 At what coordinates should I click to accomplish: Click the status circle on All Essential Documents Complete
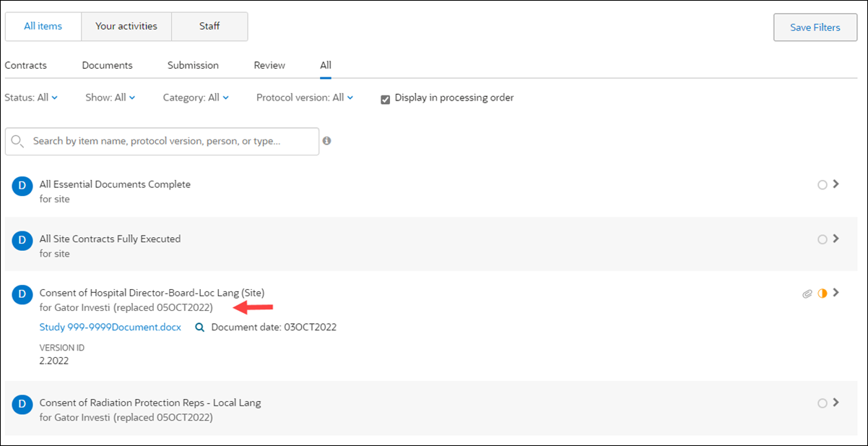coord(822,184)
